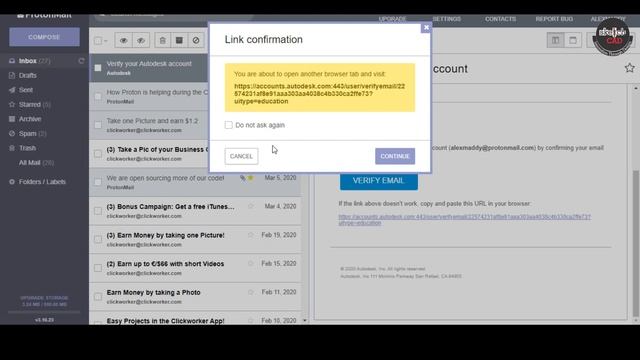The width and height of the screenshot is (640, 360).
Task: Select checkbox for Take a Pic of your Business
Action: (98, 154)
